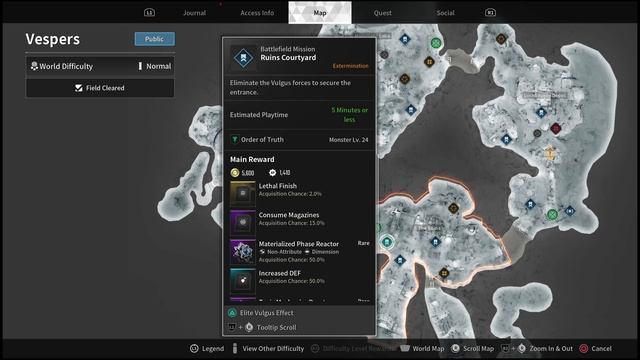This screenshot has height=360, width=640.
Task: Click the Legend button icon
Action: coord(194,349)
